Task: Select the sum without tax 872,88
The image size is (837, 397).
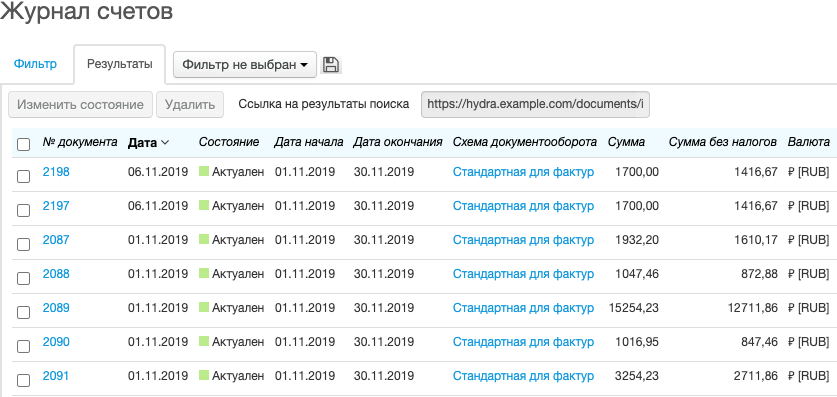Action: [759, 274]
